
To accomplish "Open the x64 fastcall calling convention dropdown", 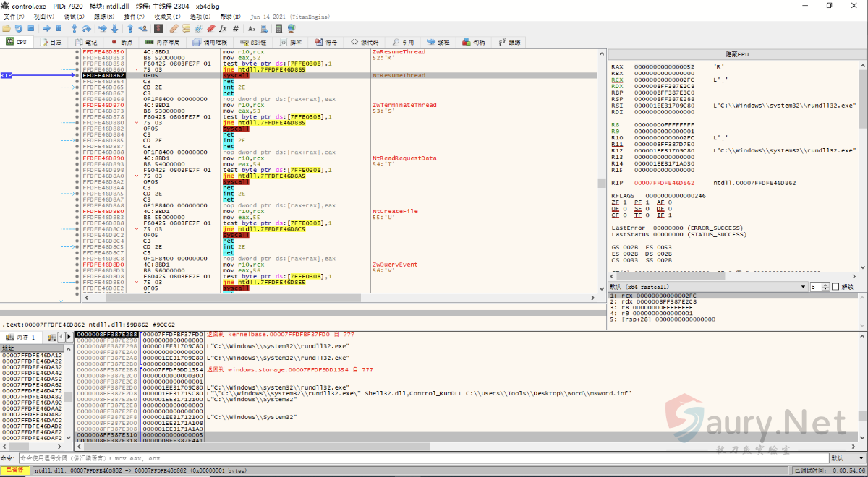I will click(x=705, y=287).
